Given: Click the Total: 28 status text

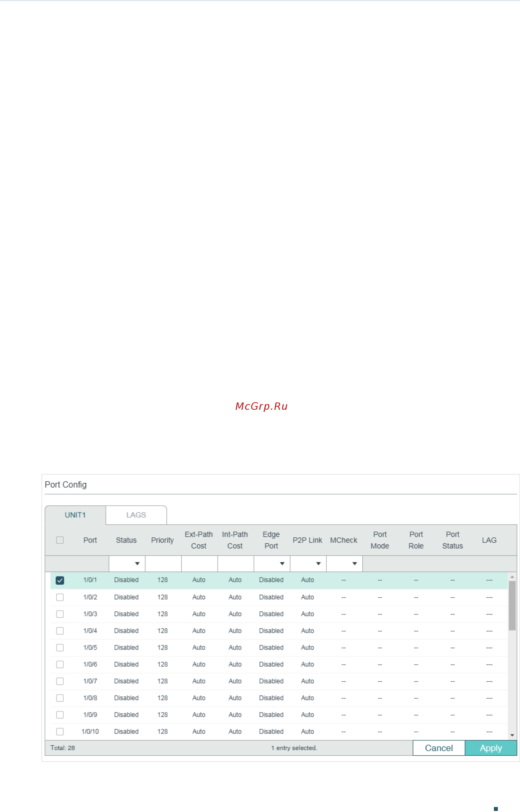Looking at the screenshot, I should (x=63, y=749).
